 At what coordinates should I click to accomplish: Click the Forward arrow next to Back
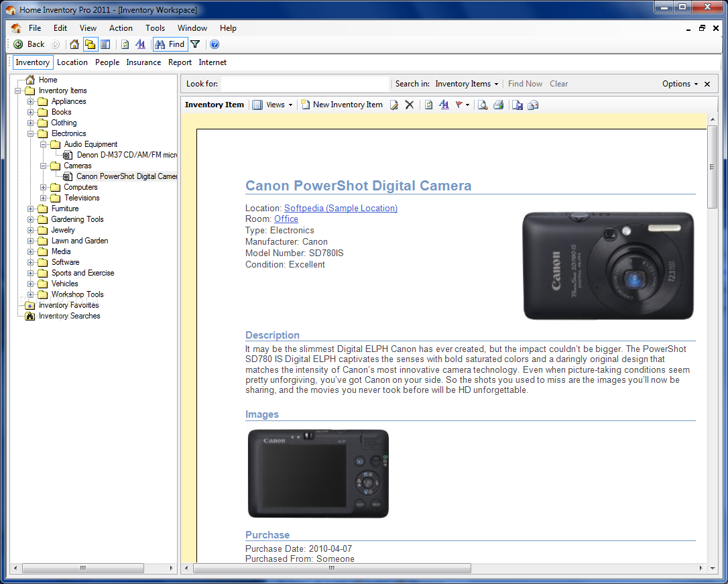coord(55,44)
